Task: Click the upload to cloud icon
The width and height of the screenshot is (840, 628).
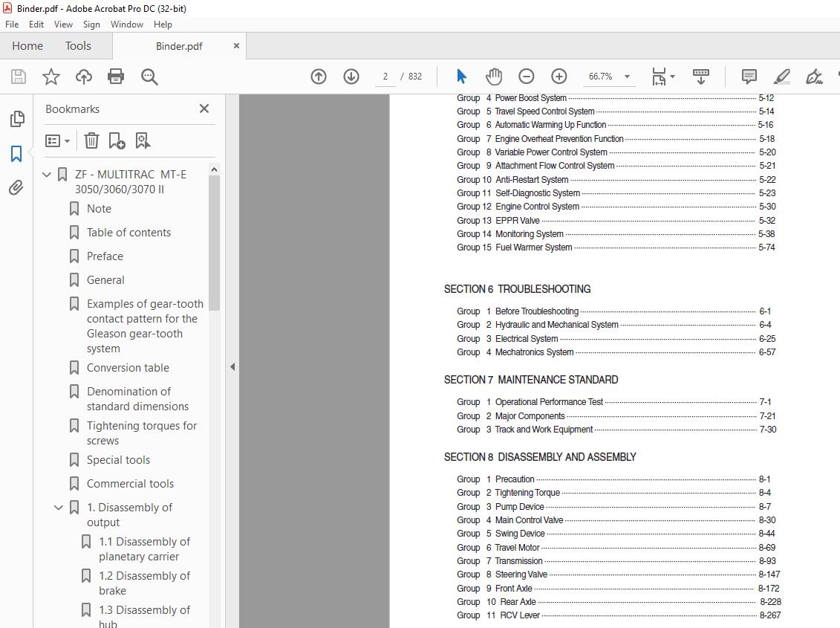Action: tap(84, 77)
